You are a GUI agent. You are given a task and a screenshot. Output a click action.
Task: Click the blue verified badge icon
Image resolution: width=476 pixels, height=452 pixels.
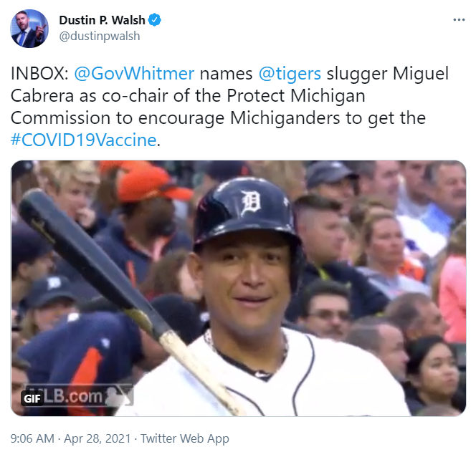click(155, 20)
